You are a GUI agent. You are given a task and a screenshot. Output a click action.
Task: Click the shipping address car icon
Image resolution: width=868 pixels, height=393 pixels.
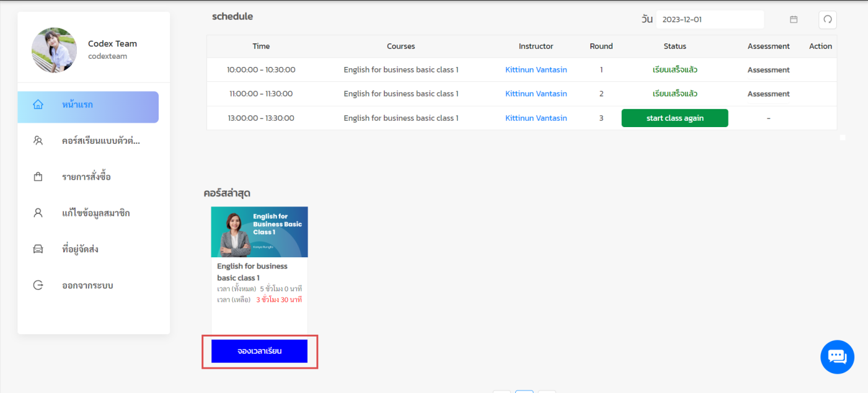tap(38, 249)
